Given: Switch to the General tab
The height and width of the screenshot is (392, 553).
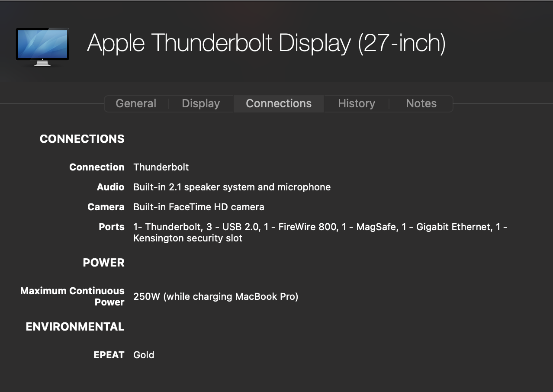Looking at the screenshot, I should click(136, 104).
